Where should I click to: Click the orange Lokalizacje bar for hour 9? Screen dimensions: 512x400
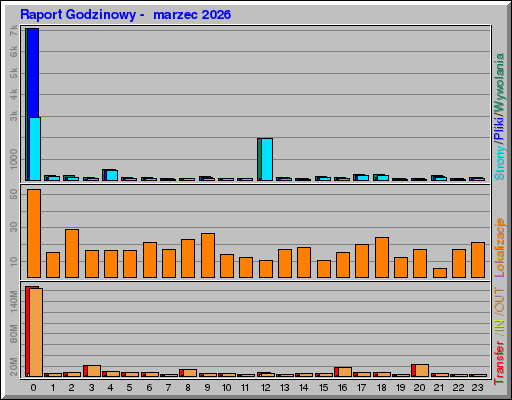tap(208, 255)
